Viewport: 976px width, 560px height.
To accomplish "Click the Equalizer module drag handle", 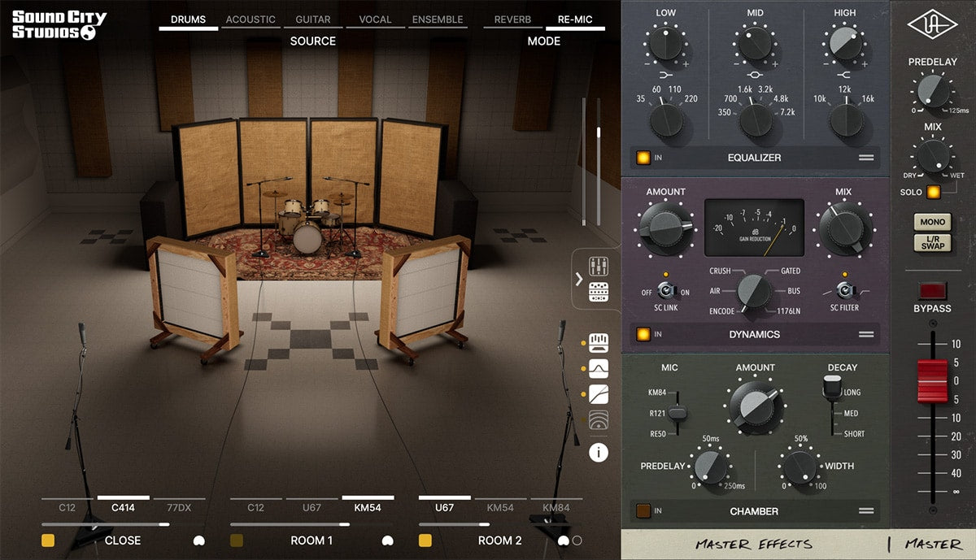I will pos(865,158).
